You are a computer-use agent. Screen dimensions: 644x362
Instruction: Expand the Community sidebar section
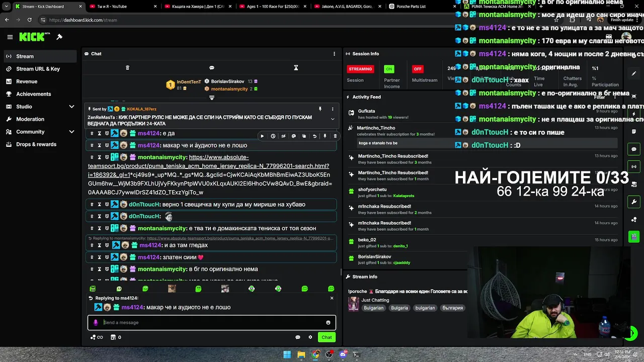pyautogui.click(x=72, y=132)
